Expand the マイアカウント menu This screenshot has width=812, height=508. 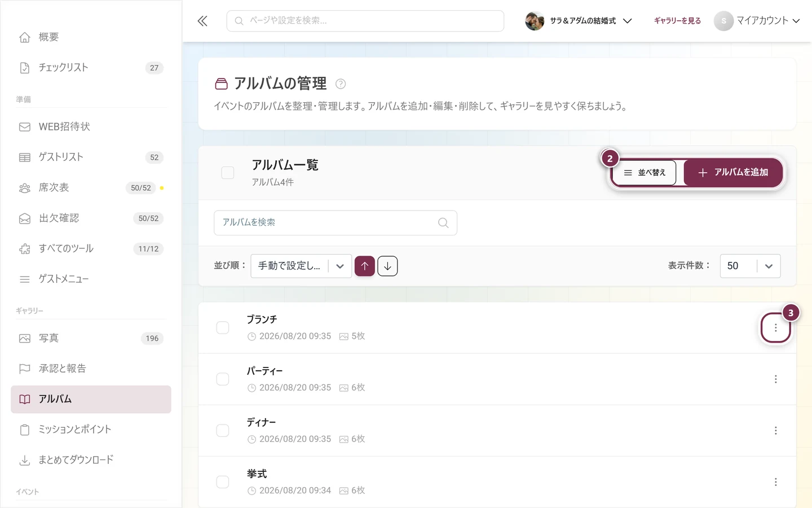[x=757, y=21]
